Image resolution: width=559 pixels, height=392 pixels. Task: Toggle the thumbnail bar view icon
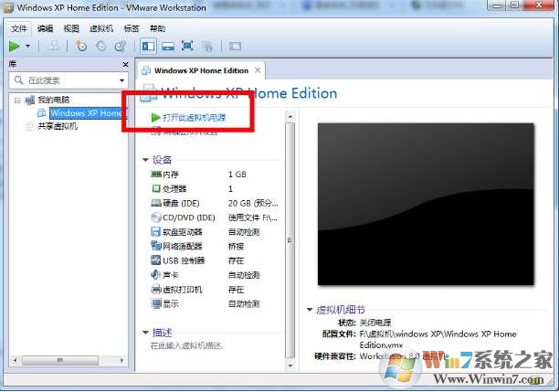(168, 46)
